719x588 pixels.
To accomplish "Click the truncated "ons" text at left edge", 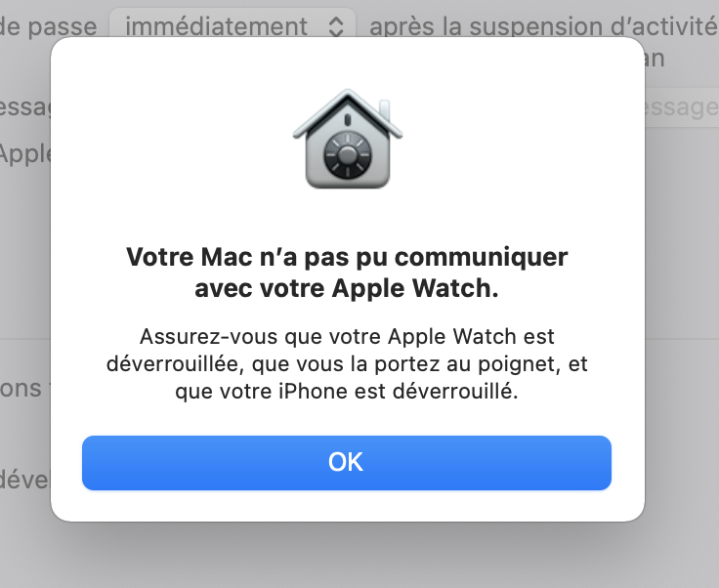I will (x=21, y=389).
